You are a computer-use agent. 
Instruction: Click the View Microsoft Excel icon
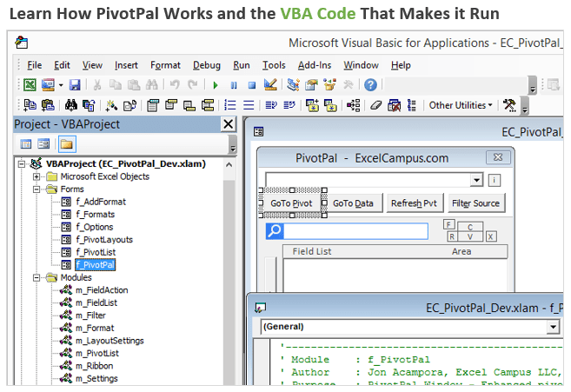30,84
